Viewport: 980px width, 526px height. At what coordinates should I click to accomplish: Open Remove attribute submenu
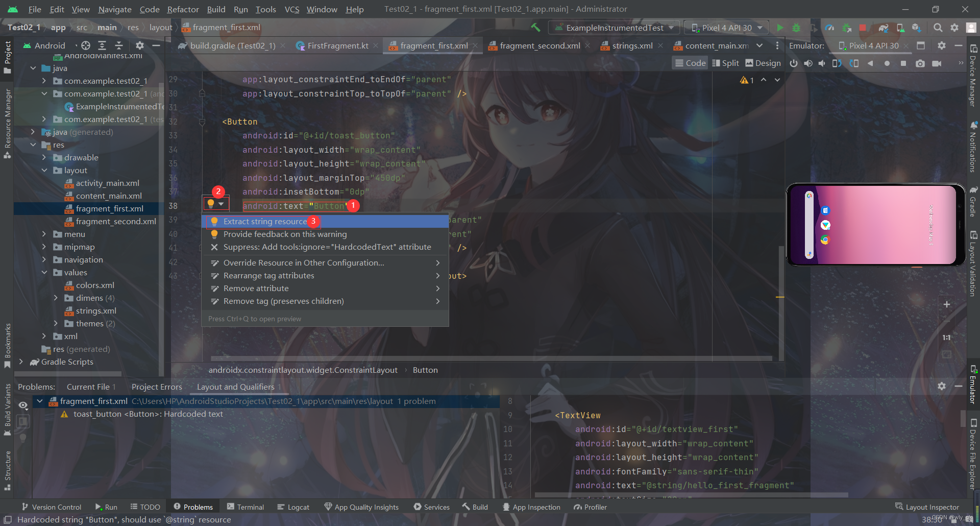point(326,289)
